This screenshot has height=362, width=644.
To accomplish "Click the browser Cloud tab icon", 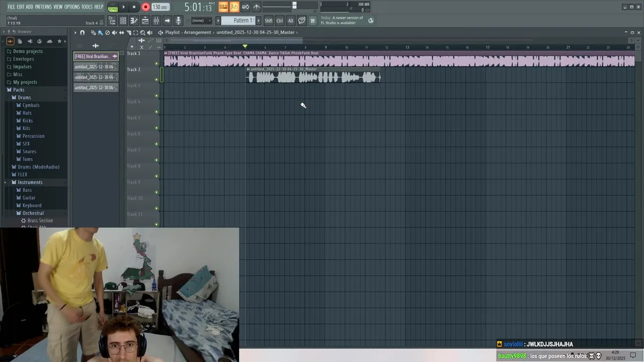I will (49, 41).
